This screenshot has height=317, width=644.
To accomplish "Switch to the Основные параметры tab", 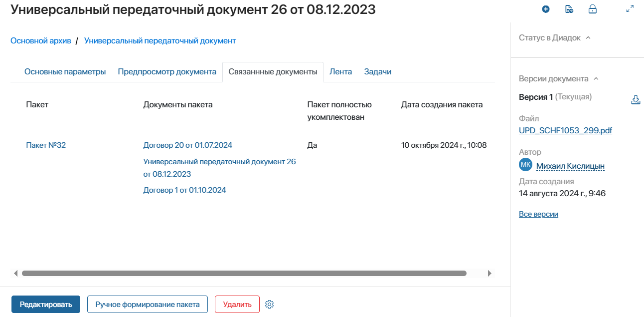I will (65, 71).
